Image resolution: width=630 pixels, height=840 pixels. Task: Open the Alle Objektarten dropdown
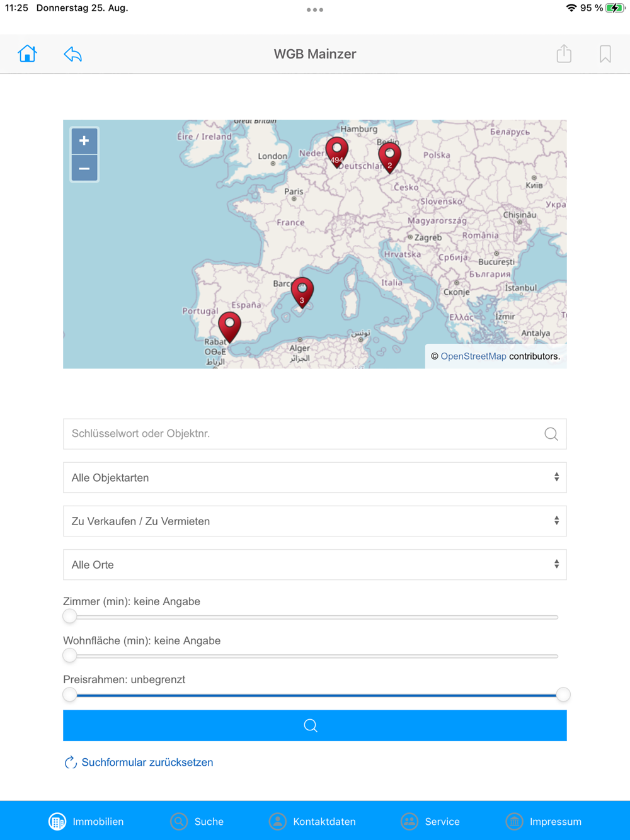click(x=315, y=477)
